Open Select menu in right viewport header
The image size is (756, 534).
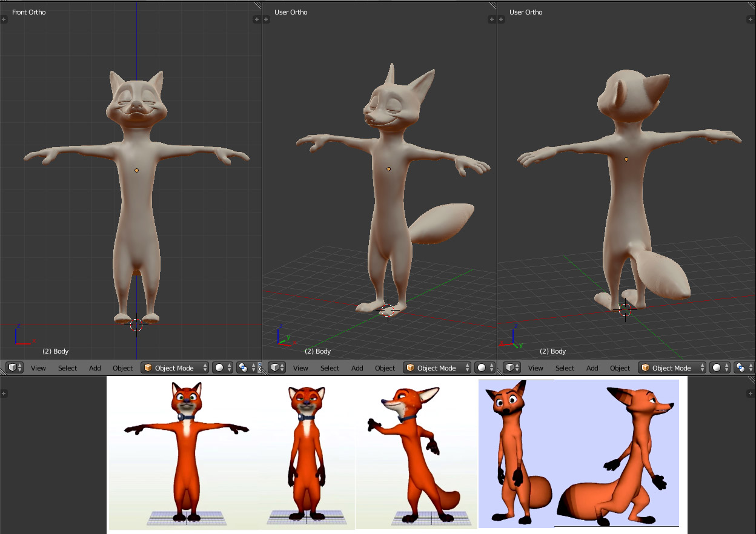point(565,368)
